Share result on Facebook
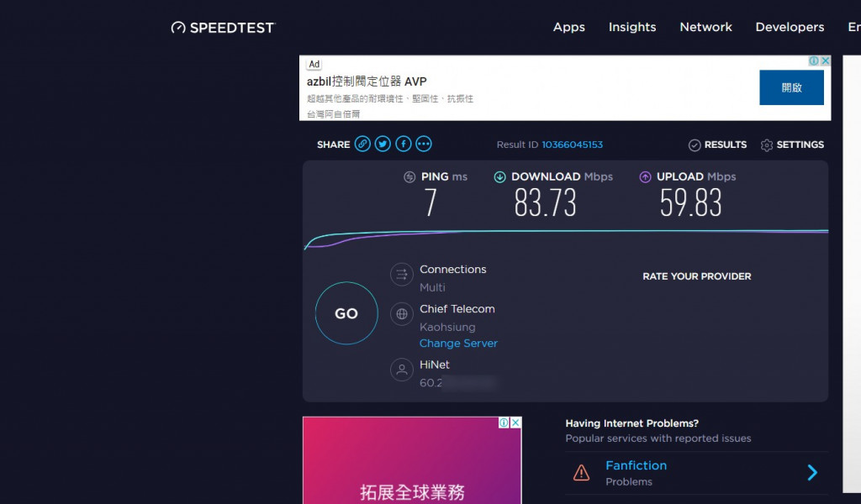 [x=403, y=144]
